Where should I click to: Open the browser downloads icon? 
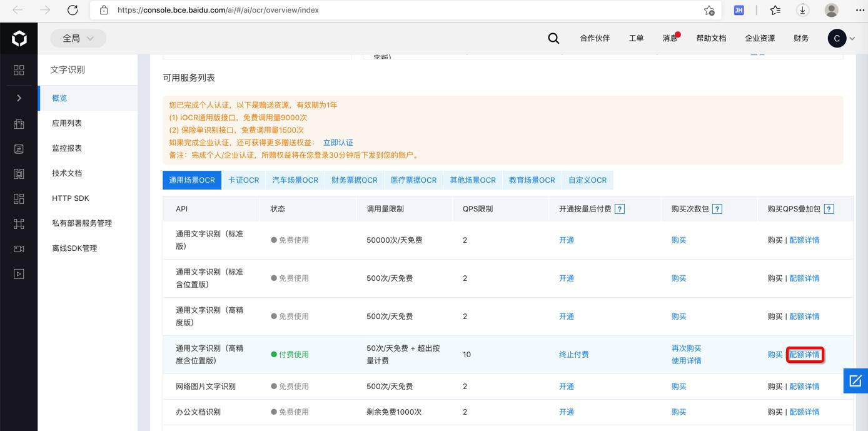[802, 10]
